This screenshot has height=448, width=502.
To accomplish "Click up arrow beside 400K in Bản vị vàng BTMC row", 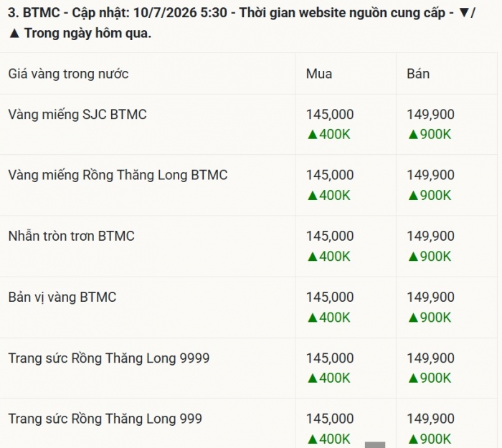I will (312, 318).
